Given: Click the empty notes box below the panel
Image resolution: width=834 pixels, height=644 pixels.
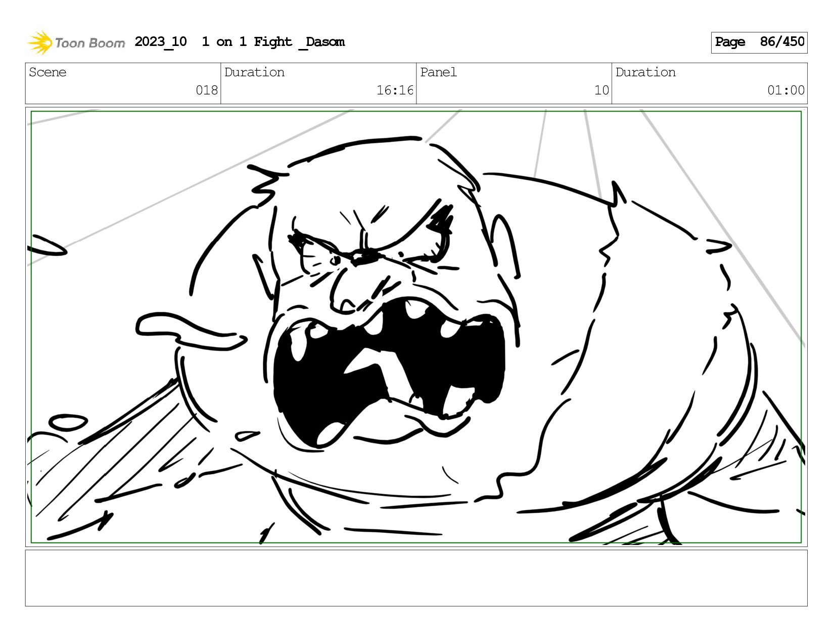Looking at the screenshot, I should (x=416, y=578).
